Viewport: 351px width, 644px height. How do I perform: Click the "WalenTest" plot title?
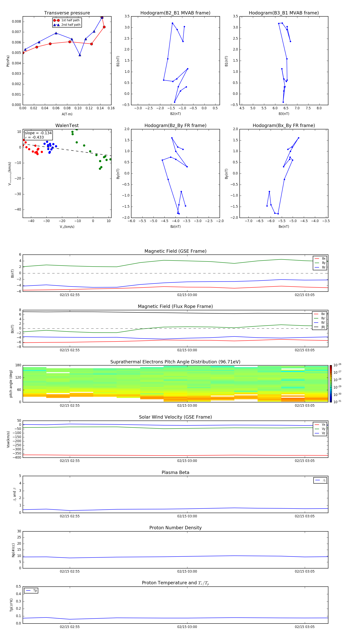click(x=67, y=125)
